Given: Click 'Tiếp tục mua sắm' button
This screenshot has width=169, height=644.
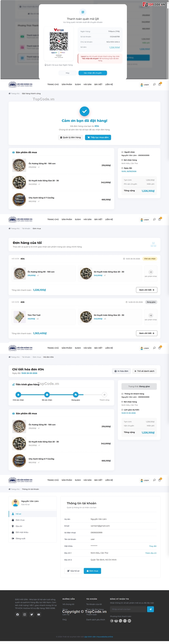Looking at the screenshot, I should pos(98,137).
